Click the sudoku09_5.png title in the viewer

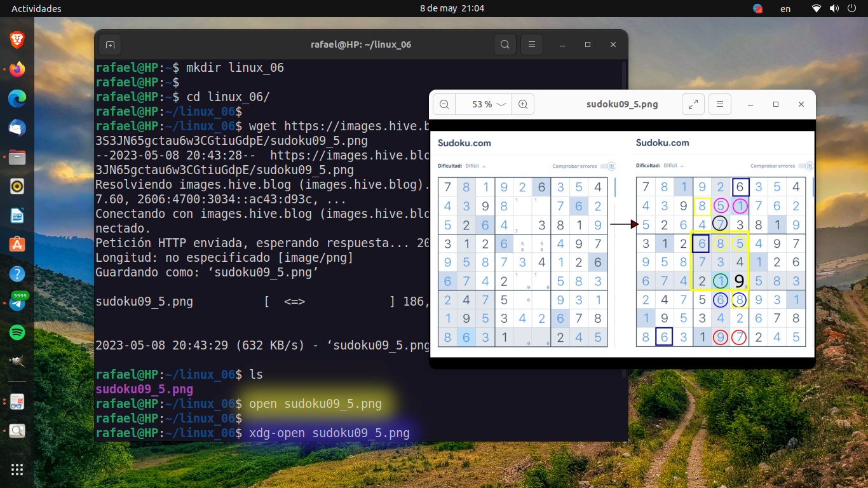pos(621,104)
